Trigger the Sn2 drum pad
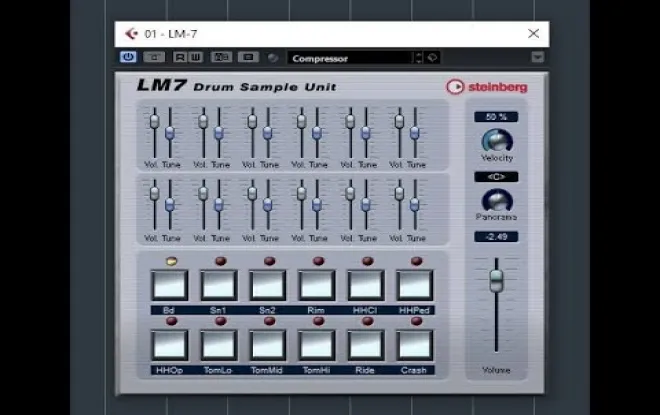Image resolution: width=660 pixels, height=415 pixels. [267, 285]
